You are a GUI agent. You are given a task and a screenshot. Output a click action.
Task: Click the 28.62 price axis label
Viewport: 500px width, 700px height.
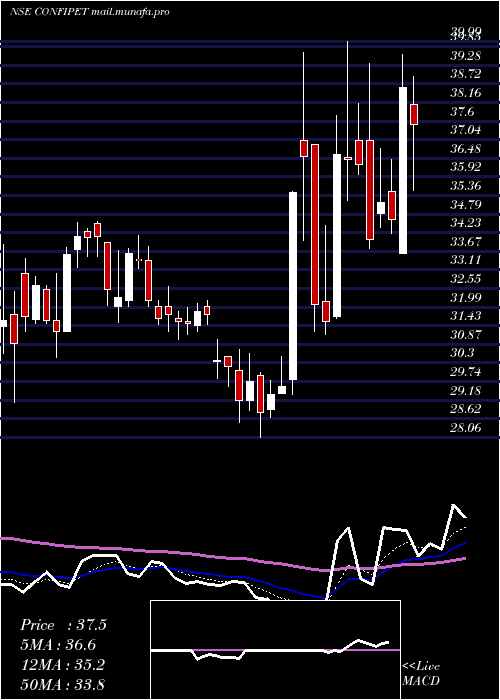pyautogui.click(x=466, y=409)
